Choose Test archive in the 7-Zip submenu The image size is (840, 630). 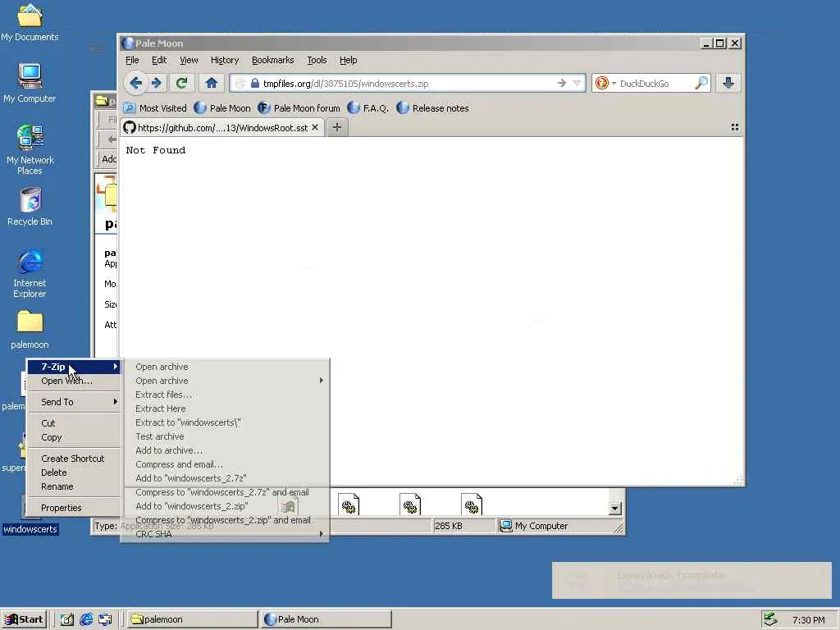(x=226, y=436)
